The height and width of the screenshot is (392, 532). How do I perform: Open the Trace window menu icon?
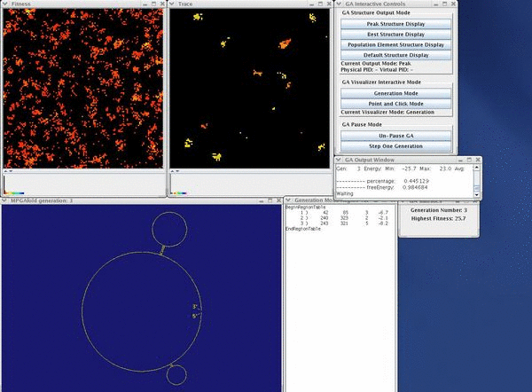point(173,4)
